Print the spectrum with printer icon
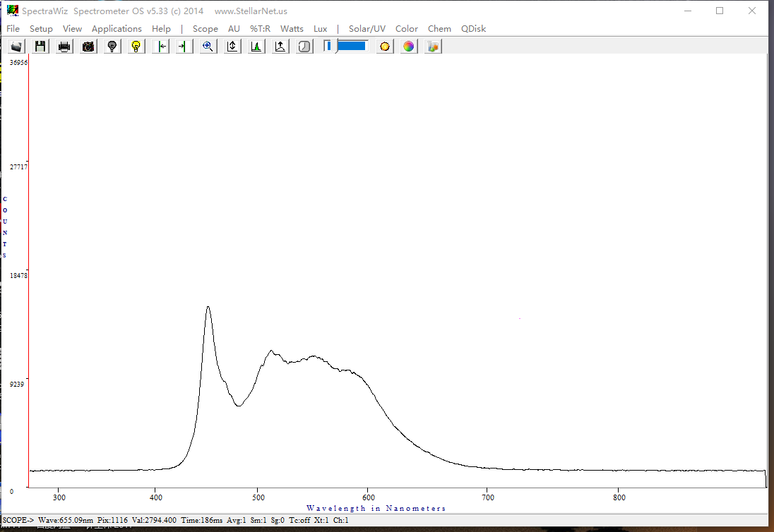Viewport: 774px width, 532px height. [64, 47]
